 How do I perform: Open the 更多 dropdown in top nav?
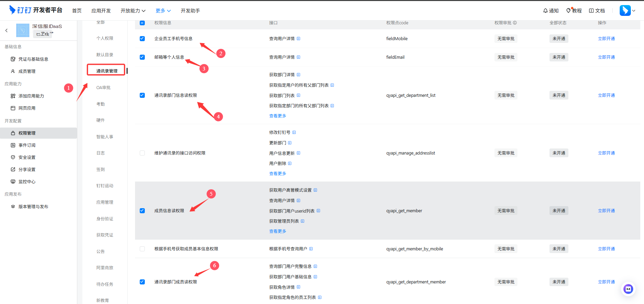163,11
